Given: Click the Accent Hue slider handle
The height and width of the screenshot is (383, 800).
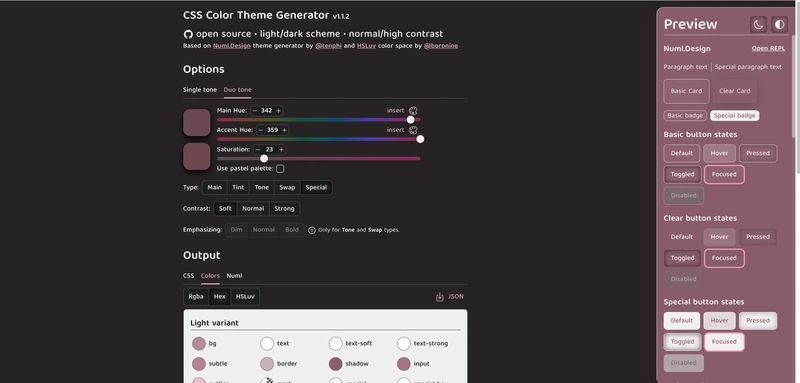Looking at the screenshot, I should (x=420, y=139).
